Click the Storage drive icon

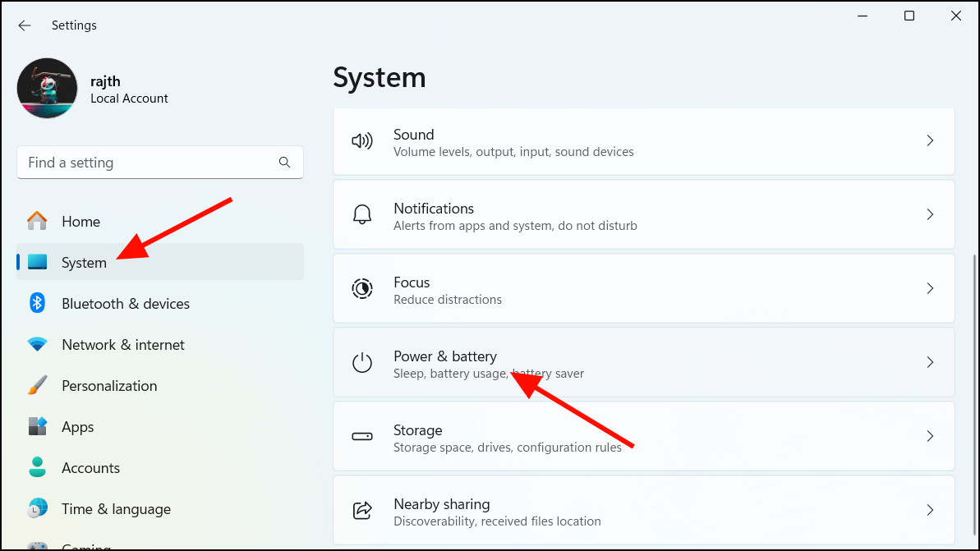[x=362, y=436]
